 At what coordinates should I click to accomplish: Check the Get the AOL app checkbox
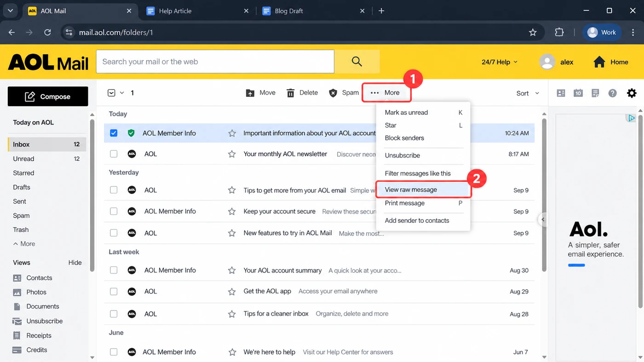tap(114, 291)
